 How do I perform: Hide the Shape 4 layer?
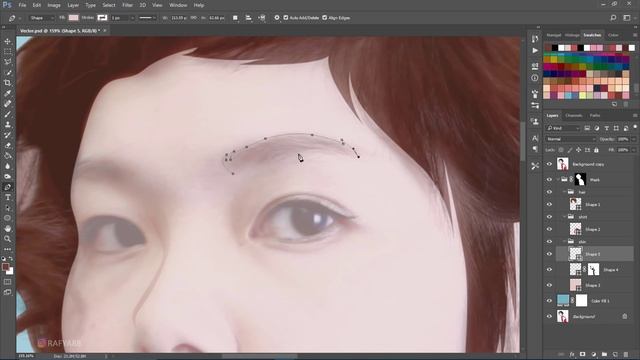549,270
